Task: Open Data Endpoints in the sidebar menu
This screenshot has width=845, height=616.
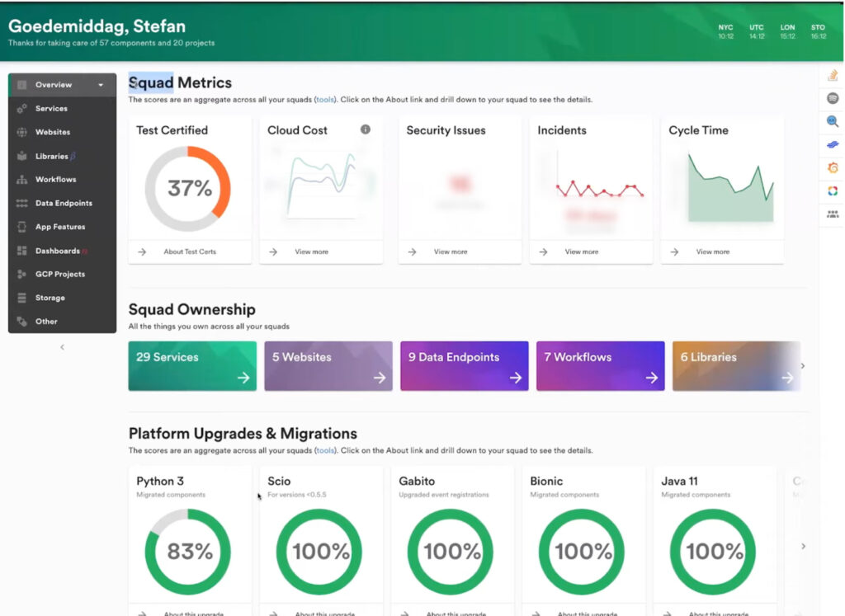Action: [x=64, y=203]
